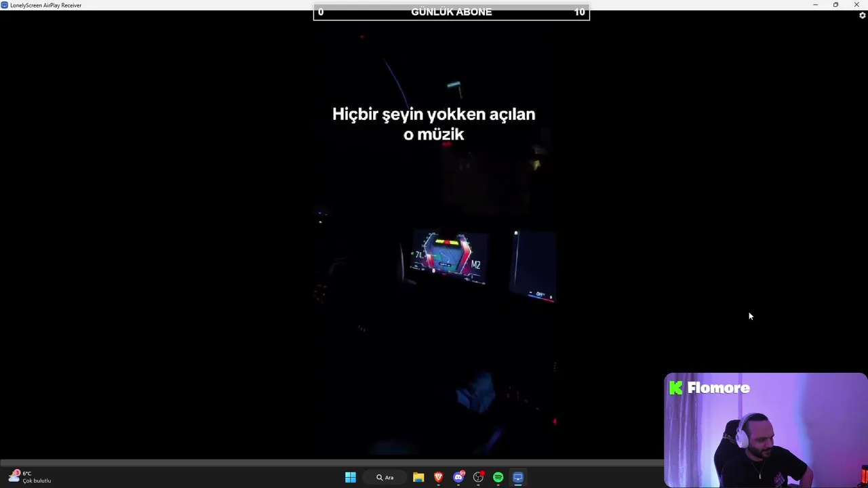Open the weather widget showing 6°C
Viewport: 868px width, 488px height.
30,477
